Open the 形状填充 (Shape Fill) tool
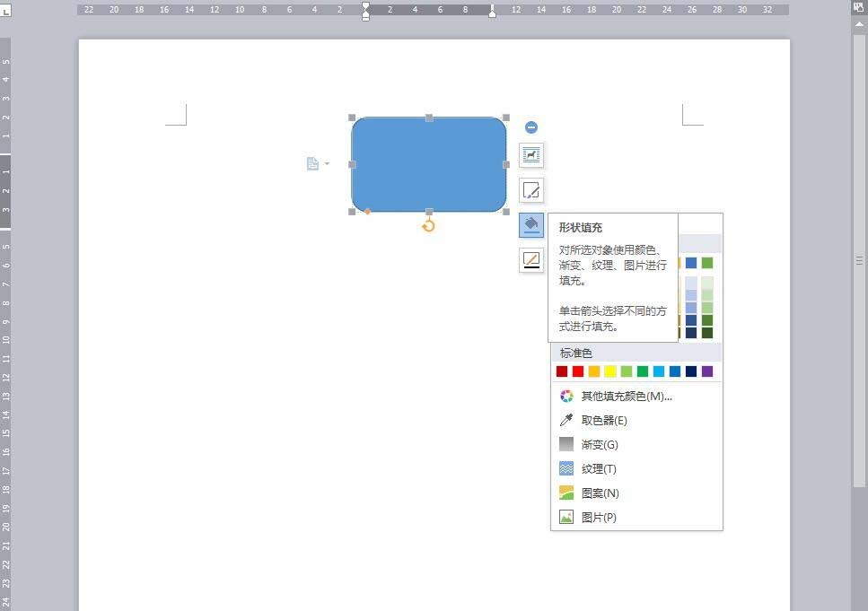The image size is (868, 611). 530,225
